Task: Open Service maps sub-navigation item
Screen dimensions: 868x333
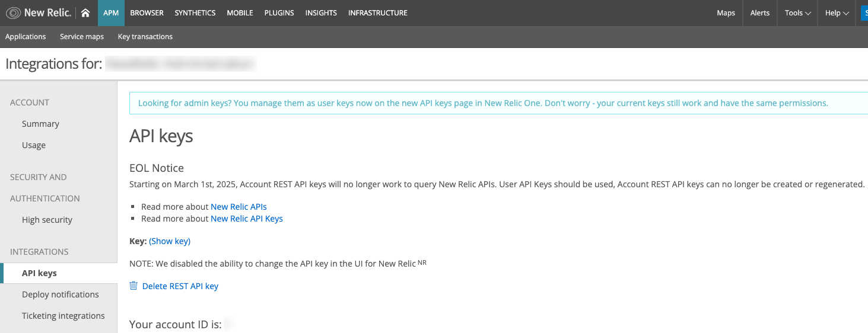Action: [x=82, y=37]
